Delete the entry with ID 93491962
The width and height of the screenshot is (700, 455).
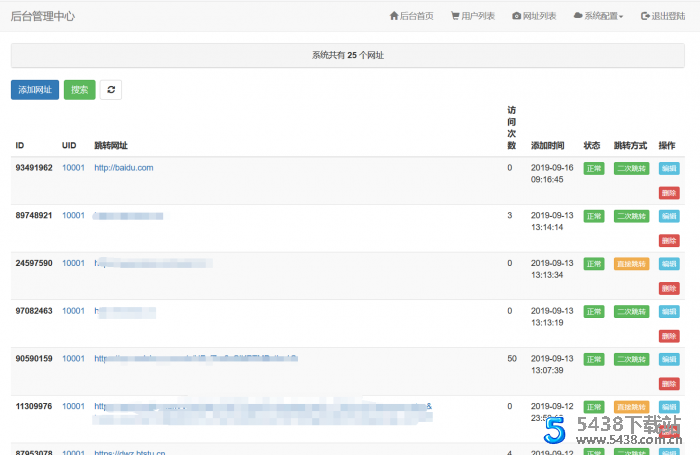[668, 193]
